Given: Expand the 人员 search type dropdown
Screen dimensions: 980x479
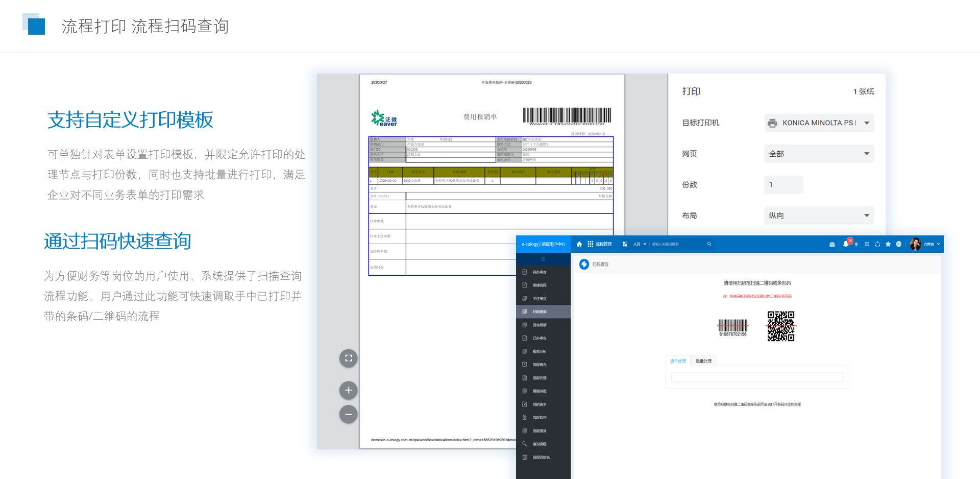Looking at the screenshot, I should [x=640, y=244].
